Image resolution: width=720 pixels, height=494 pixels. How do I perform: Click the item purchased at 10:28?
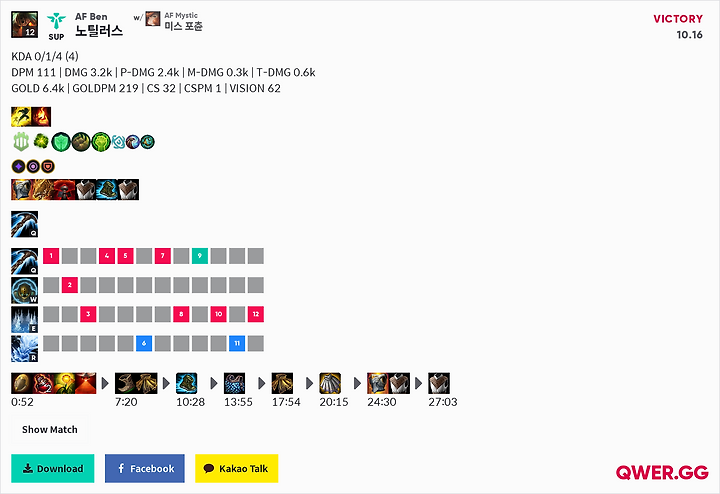coord(187,383)
